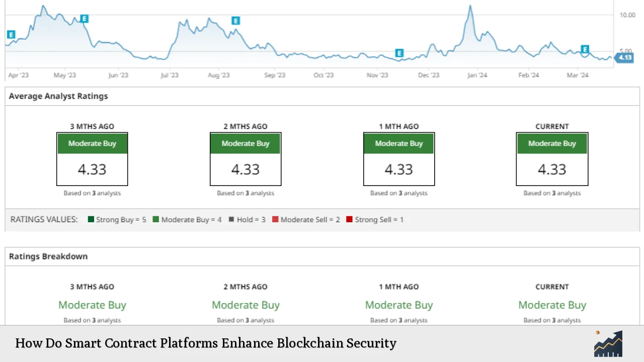
Task: Click the 5.00 price axis label
Action: pyautogui.click(x=624, y=51)
